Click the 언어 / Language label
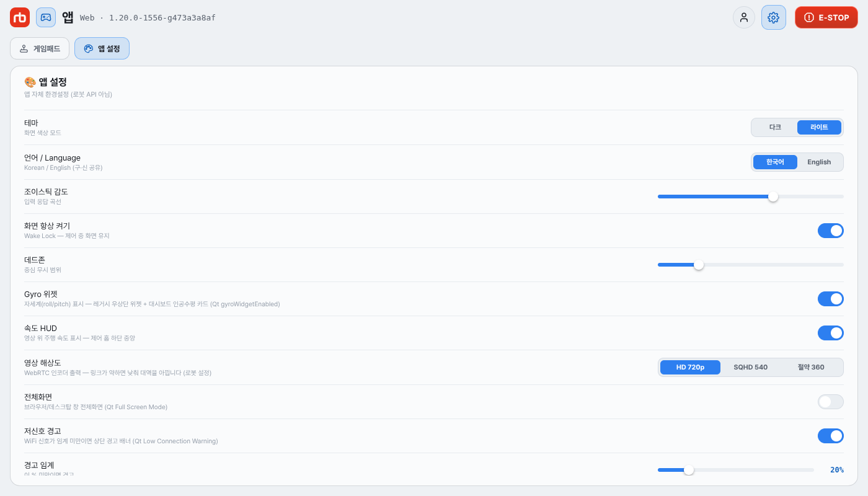Image resolution: width=868 pixels, height=496 pixels. pos(52,158)
